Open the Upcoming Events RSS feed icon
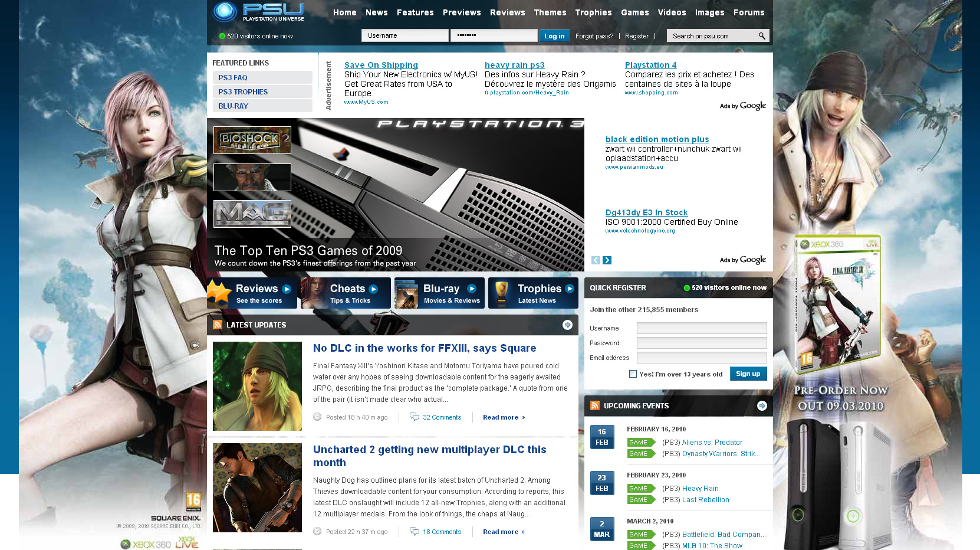 [x=595, y=405]
